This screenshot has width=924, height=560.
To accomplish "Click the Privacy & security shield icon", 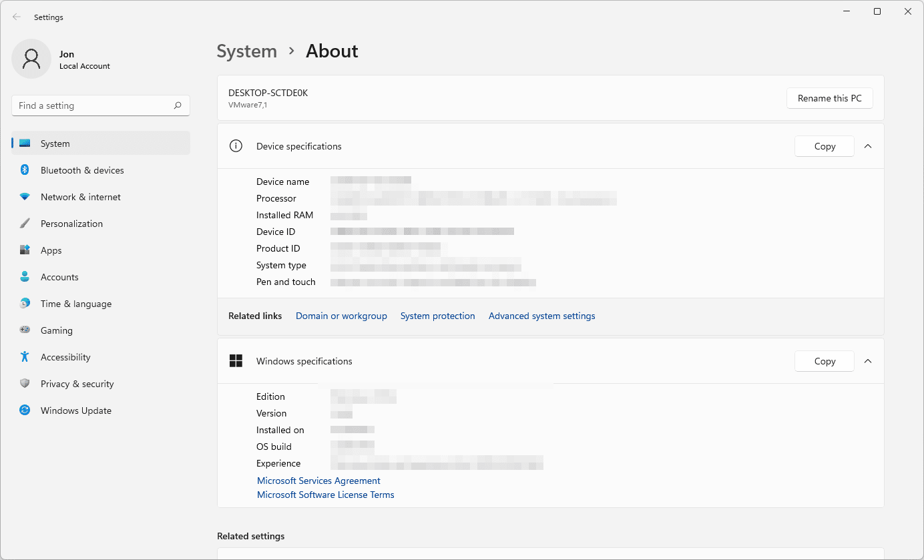I will [25, 384].
